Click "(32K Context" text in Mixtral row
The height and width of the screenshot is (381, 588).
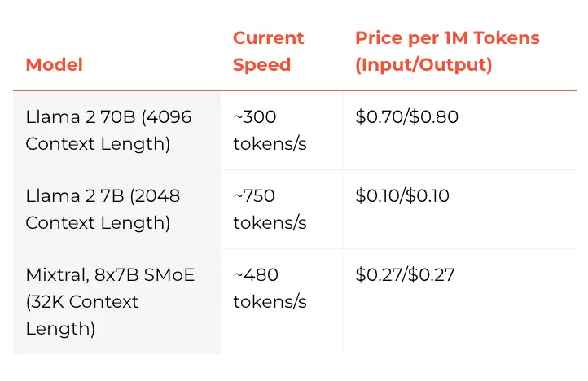point(82,302)
